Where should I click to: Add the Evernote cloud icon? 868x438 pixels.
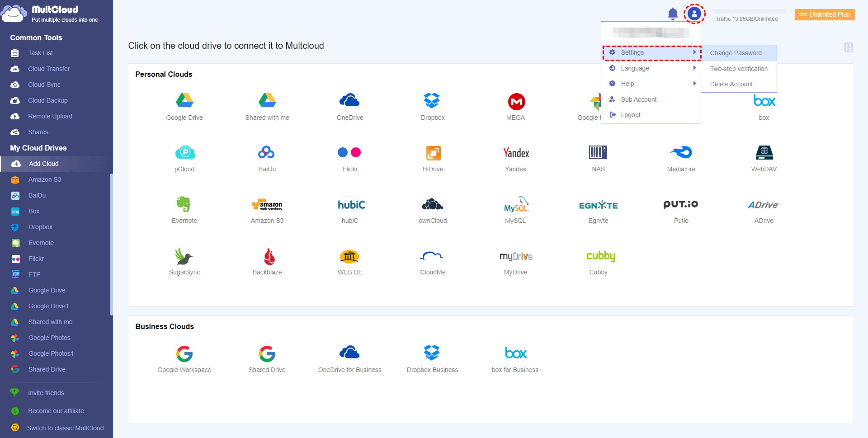pos(184,204)
